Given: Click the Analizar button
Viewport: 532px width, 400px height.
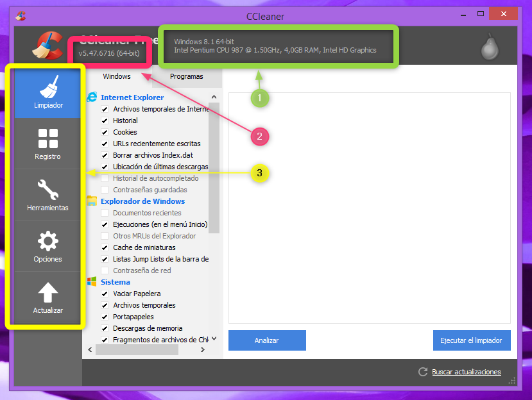Looking at the screenshot, I should coord(267,340).
